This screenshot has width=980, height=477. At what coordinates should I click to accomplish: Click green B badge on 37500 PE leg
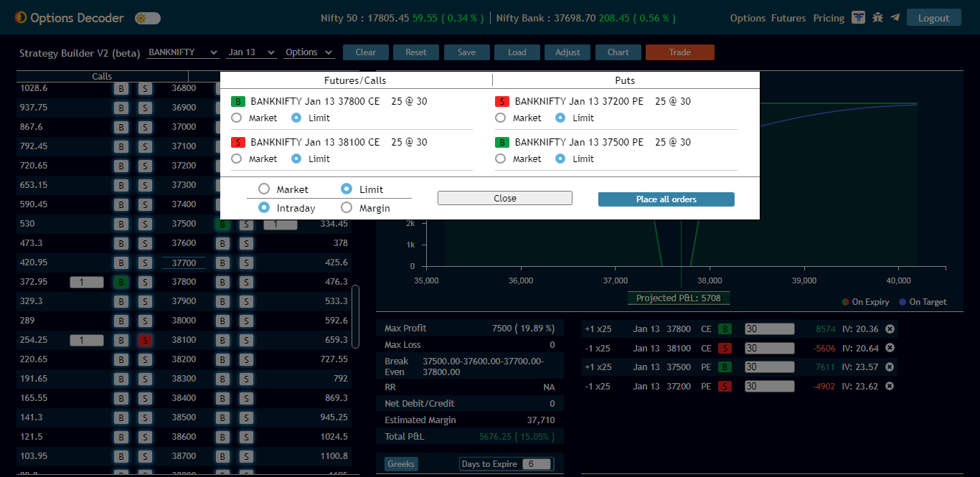click(725, 367)
